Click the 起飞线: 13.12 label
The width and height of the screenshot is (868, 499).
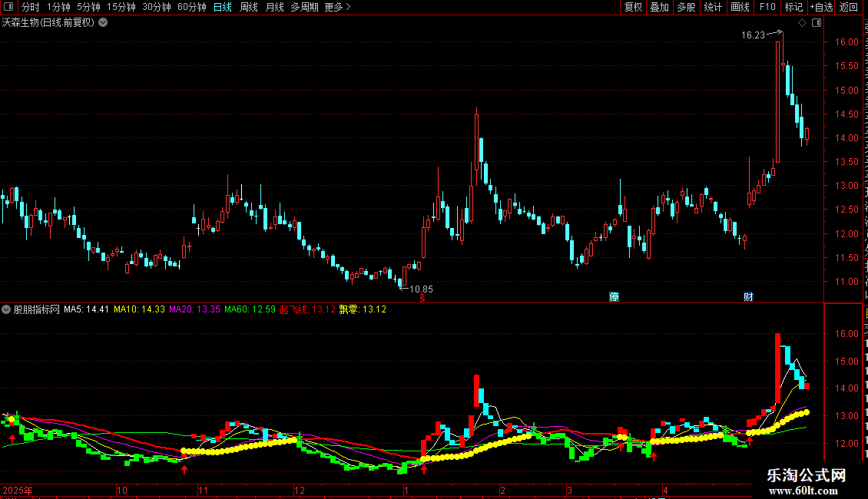point(307,309)
